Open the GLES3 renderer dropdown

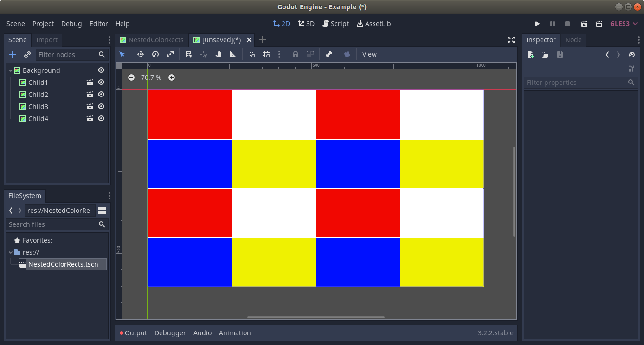coord(624,24)
